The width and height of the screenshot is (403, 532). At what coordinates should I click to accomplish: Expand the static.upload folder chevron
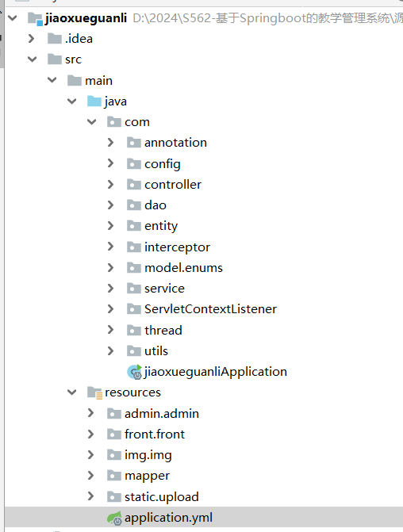(x=90, y=496)
